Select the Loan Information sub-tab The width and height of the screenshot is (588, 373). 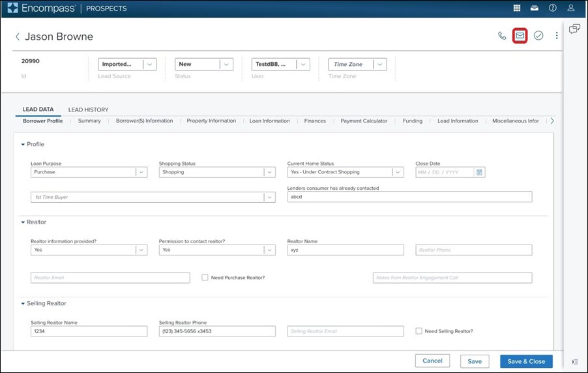click(x=270, y=121)
